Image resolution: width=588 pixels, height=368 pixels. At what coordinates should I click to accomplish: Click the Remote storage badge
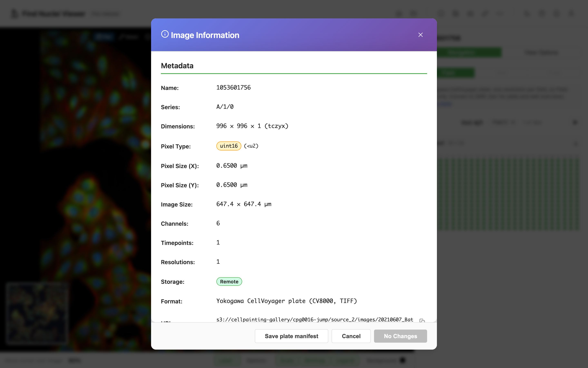pyautogui.click(x=229, y=282)
